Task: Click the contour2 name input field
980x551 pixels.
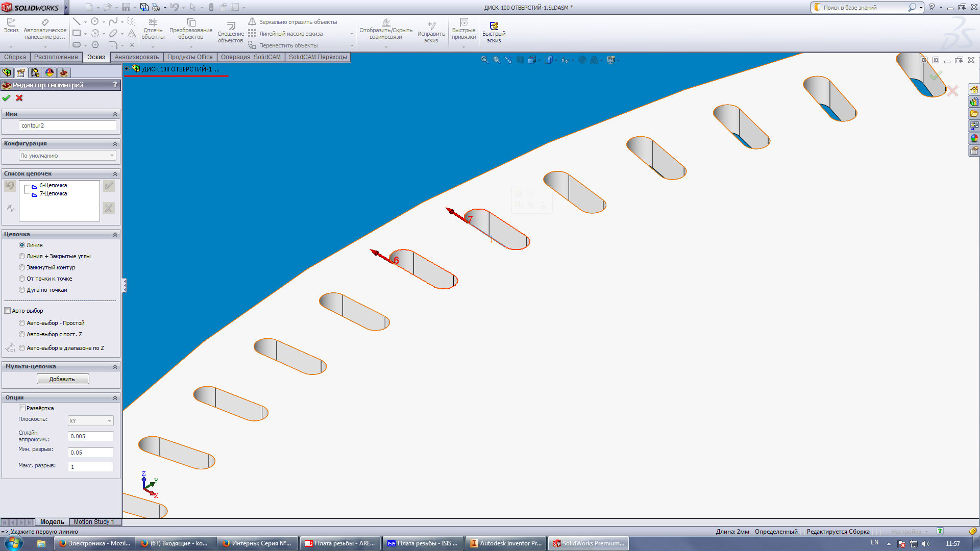Action: click(67, 126)
